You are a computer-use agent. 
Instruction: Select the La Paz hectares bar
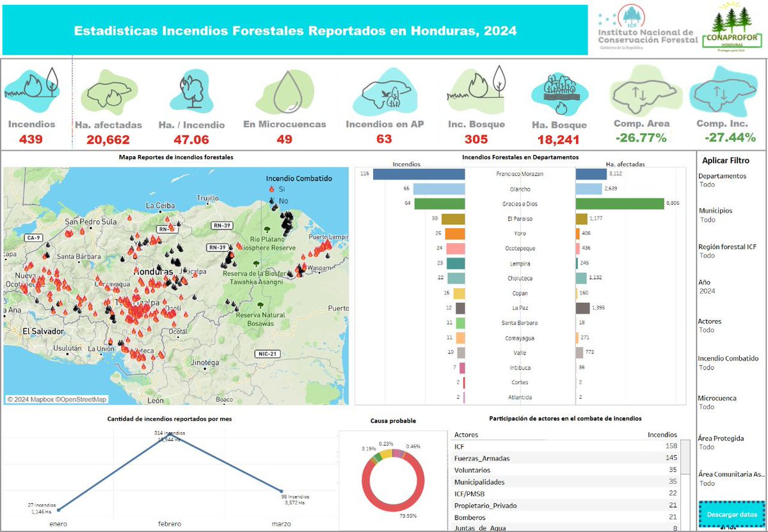(583, 308)
